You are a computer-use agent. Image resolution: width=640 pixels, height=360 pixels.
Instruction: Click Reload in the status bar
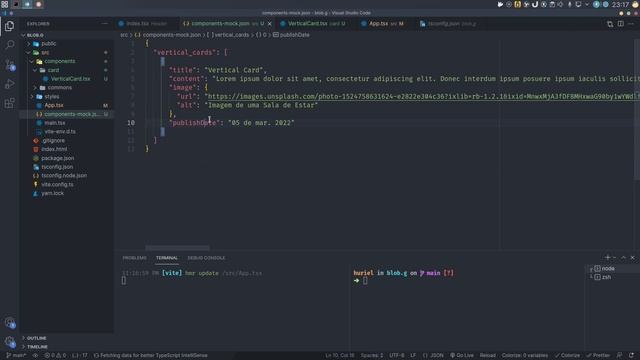(x=487, y=355)
